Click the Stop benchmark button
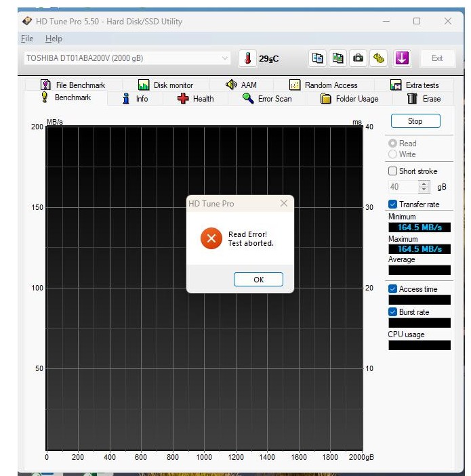471x476 pixels. pyautogui.click(x=415, y=121)
